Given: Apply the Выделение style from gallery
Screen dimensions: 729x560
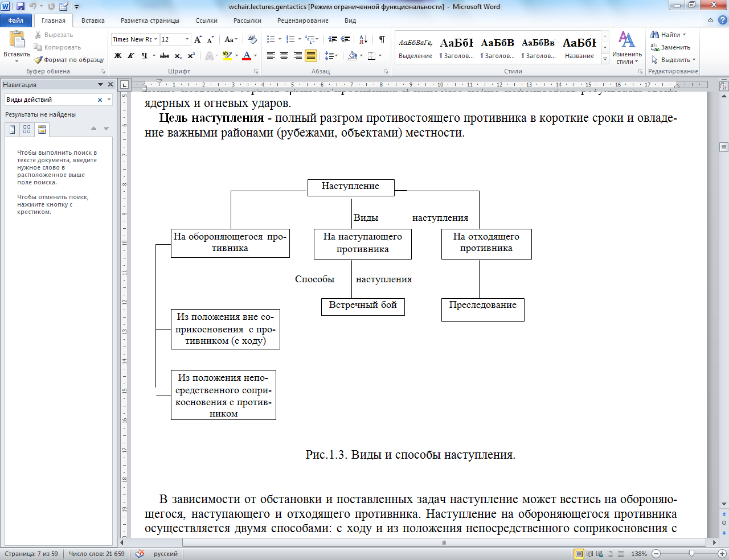Looking at the screenshot, I should [x=415, y=48].
